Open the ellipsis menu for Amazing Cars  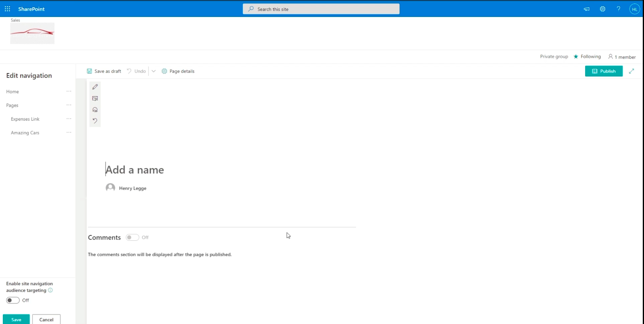[69, 132]
